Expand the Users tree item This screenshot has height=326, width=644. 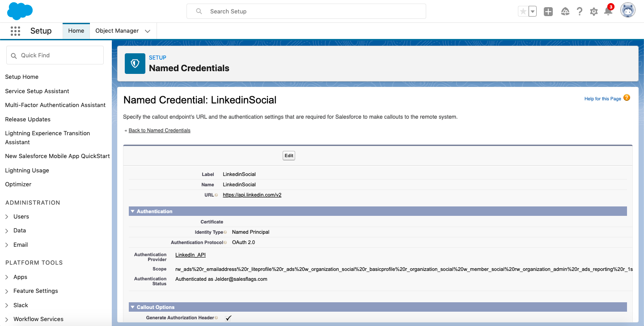tap(7, 217)
